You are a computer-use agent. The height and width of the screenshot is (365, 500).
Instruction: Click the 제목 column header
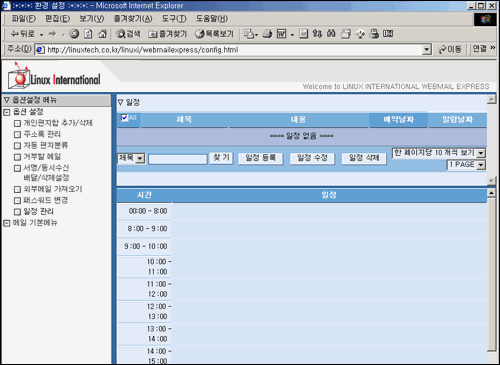click(184, 120)
